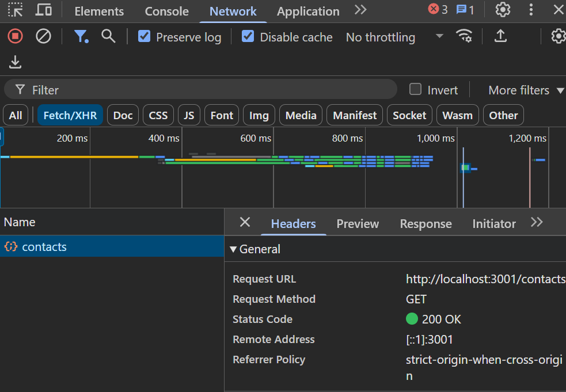This screenshot has height=392, width=566.
Task: Select the JS request type filter
Action: [189, 115]
